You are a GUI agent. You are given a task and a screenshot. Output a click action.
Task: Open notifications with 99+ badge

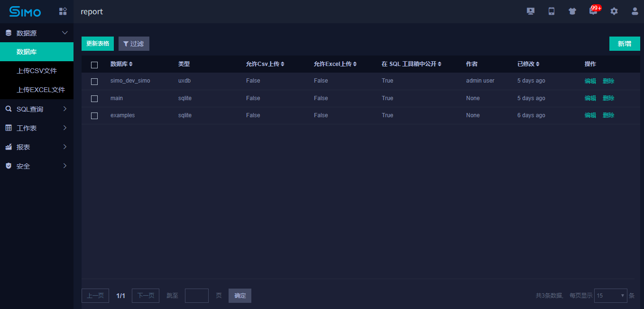(593, 11)
